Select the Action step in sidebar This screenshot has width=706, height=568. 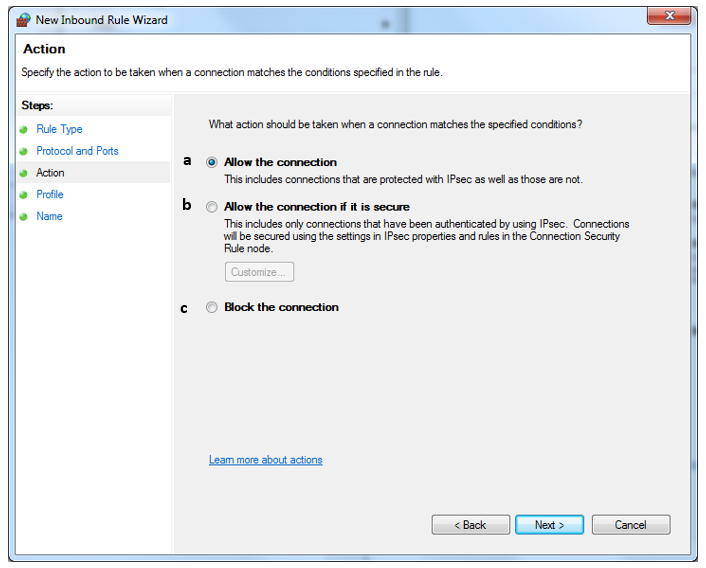[x=50, y=173]
